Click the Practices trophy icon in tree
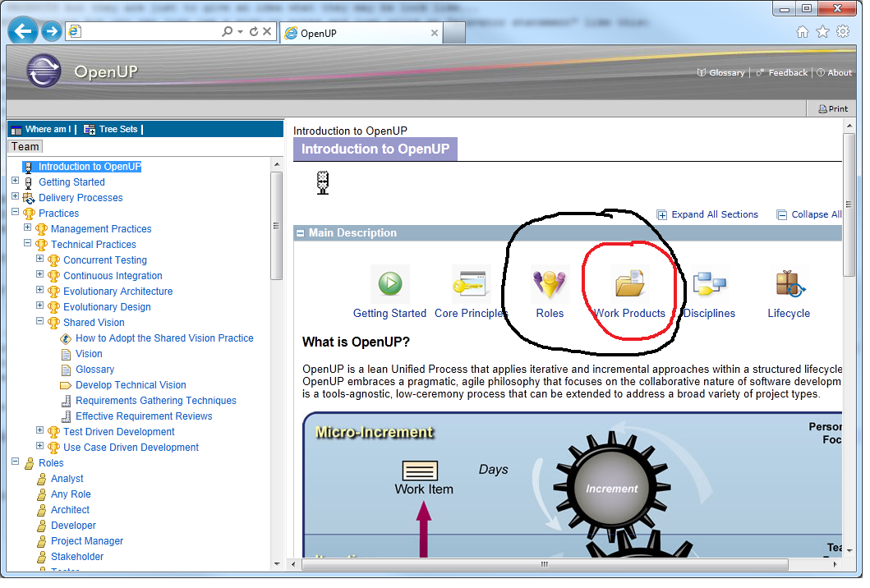 (29, 214)
